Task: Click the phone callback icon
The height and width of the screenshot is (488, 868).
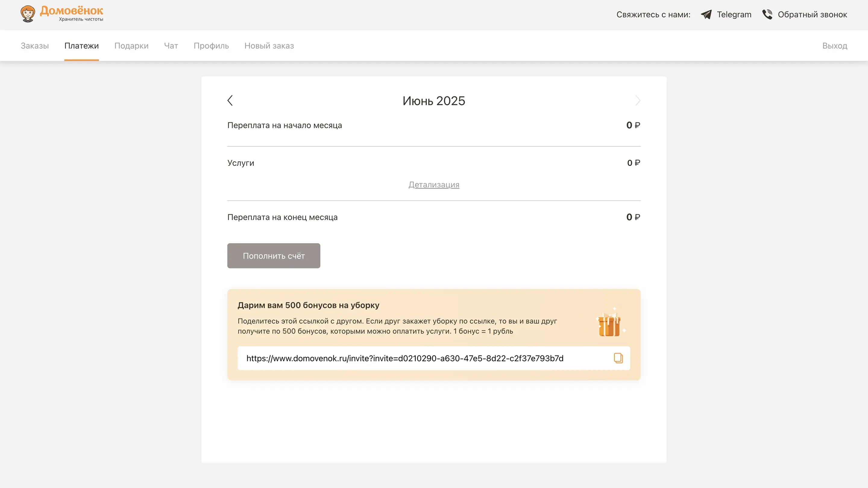Action: point(767,14)
